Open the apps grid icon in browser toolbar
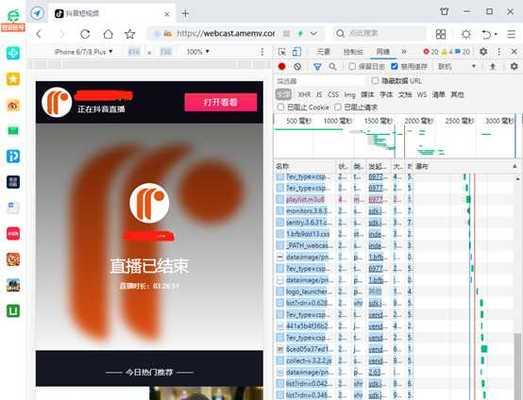 coord(441,34)
